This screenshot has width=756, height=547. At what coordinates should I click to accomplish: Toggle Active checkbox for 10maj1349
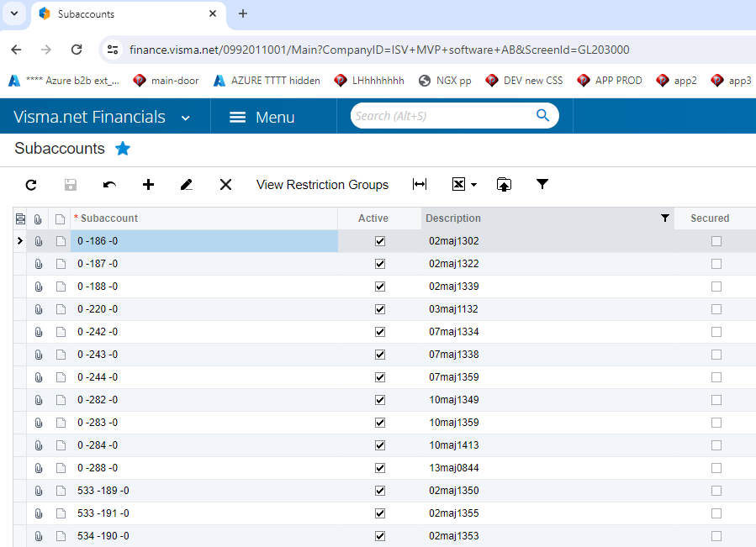coord(380,400)
